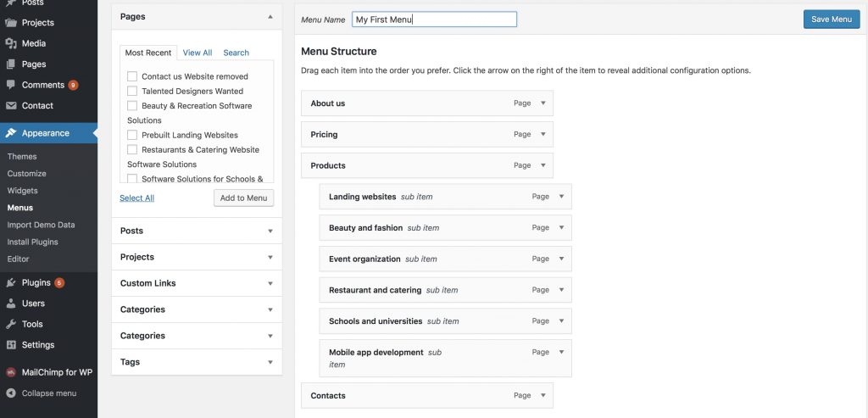
Task: Expand options for About us menu item
Action: pos(543,103)
